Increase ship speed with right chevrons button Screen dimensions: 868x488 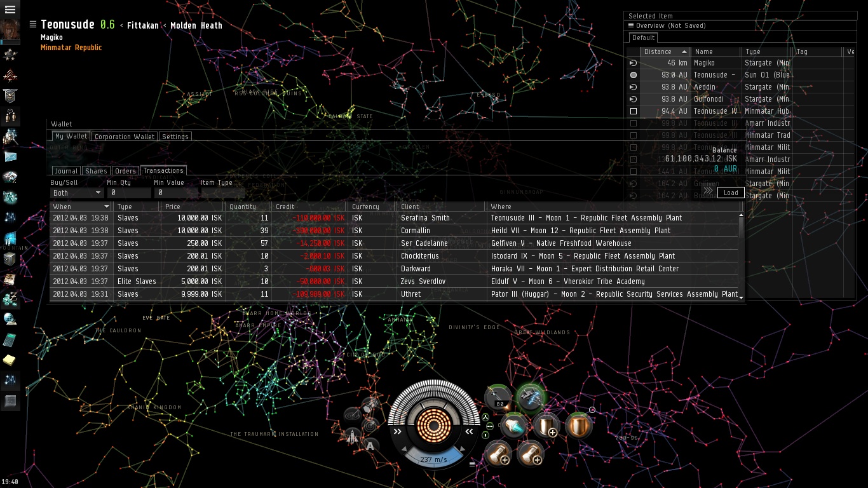[x=470, y=431]
